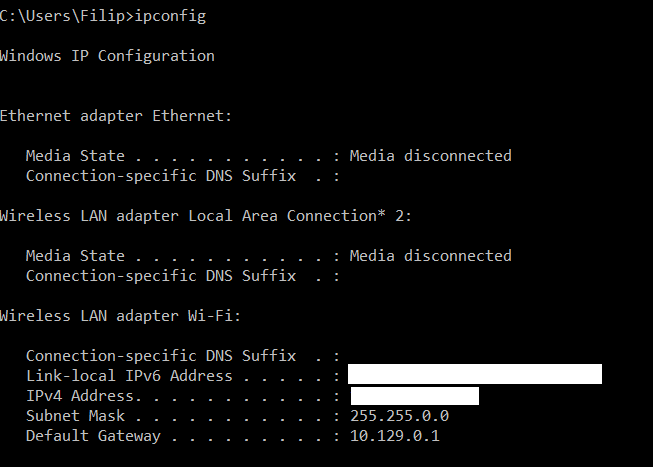
Task: Click the 255.255.0.0 subnet mask value
Action: coord(400,416)
